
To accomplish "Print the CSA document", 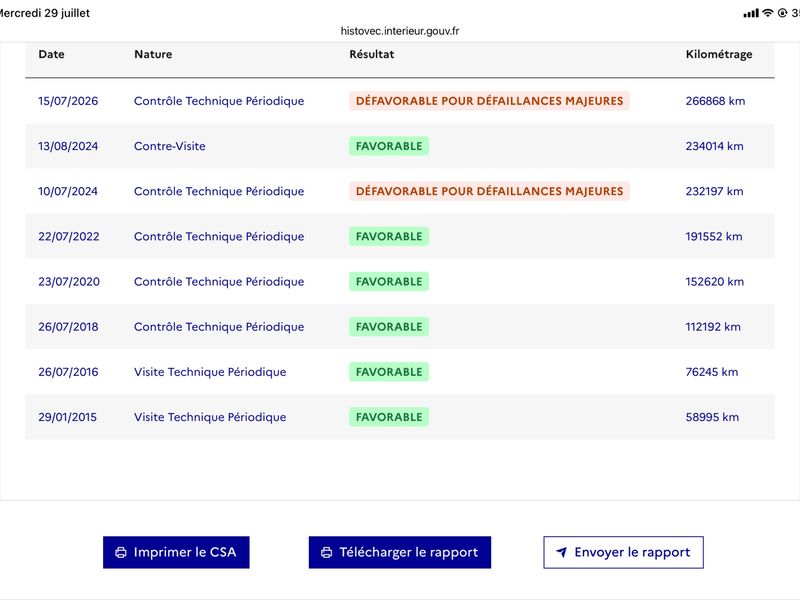I will [x=176, y=552].
